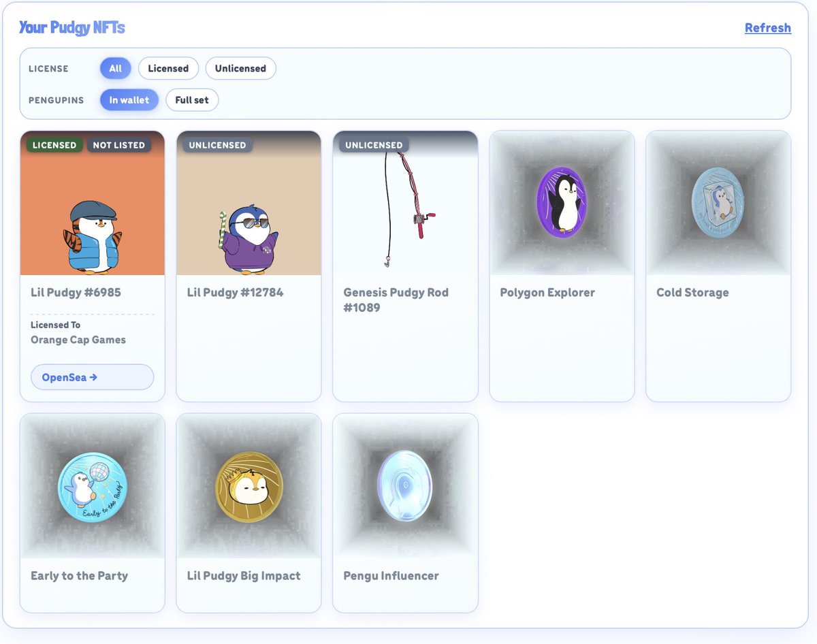Click the Your Pudgy NFTs heading
Screen dimensions: 817x644
(72, 27)
